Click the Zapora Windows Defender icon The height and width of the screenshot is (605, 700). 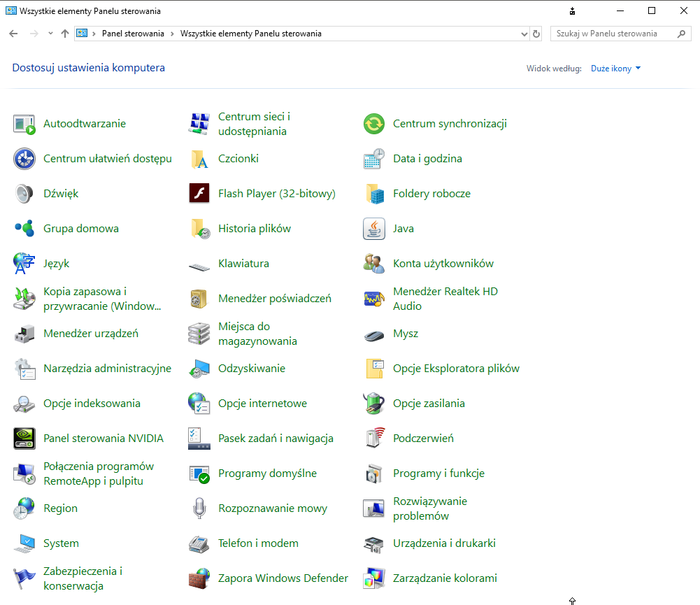click(x=199, y=578)
